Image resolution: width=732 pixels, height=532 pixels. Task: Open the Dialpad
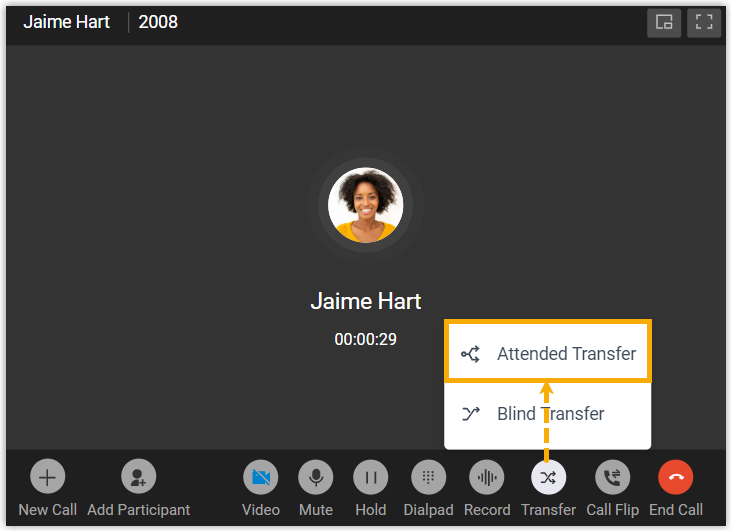click(x=428, y=477)
